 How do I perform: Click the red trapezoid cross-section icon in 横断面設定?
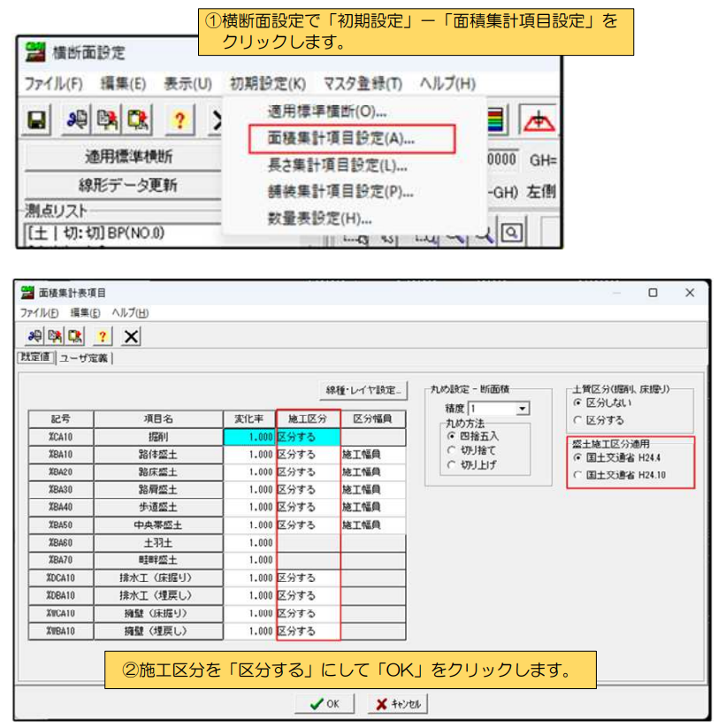(x=538, y=119)
